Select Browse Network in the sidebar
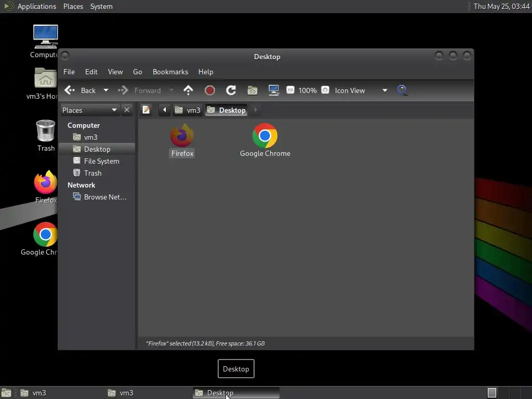Viewport: 532px width, 399px height. click(x=97, y=197)
